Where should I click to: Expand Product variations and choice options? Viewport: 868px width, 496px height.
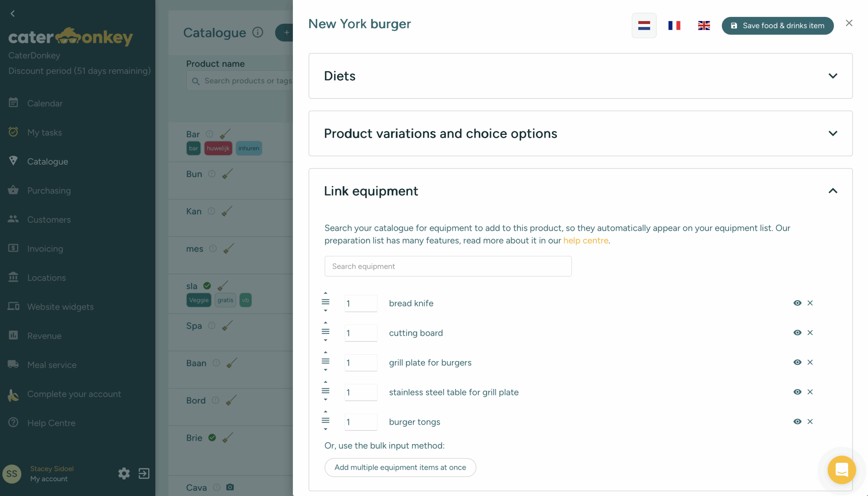coord(832,133)
